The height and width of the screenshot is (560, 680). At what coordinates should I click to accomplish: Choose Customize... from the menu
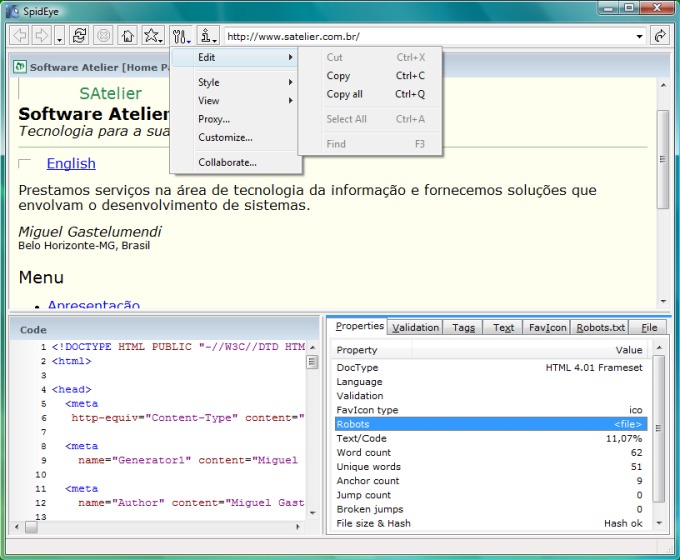235,138
